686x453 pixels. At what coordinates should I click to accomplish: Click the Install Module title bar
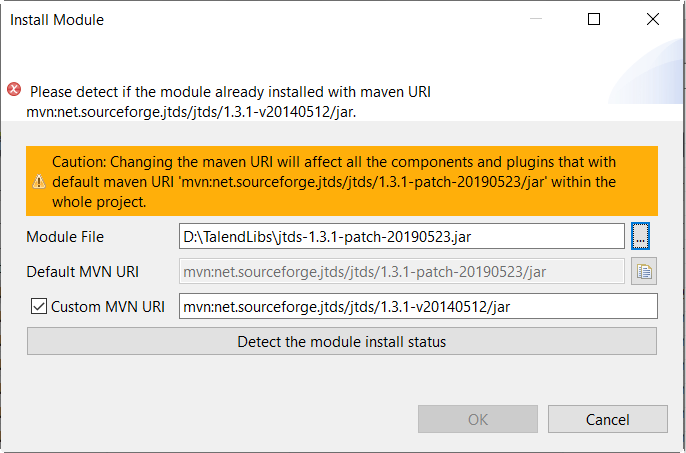250,19
